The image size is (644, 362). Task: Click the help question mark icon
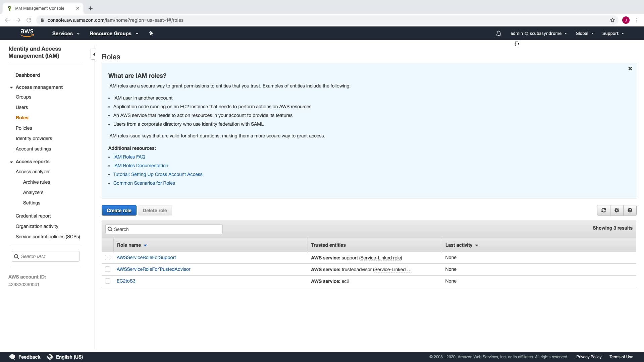coord(630,210)
